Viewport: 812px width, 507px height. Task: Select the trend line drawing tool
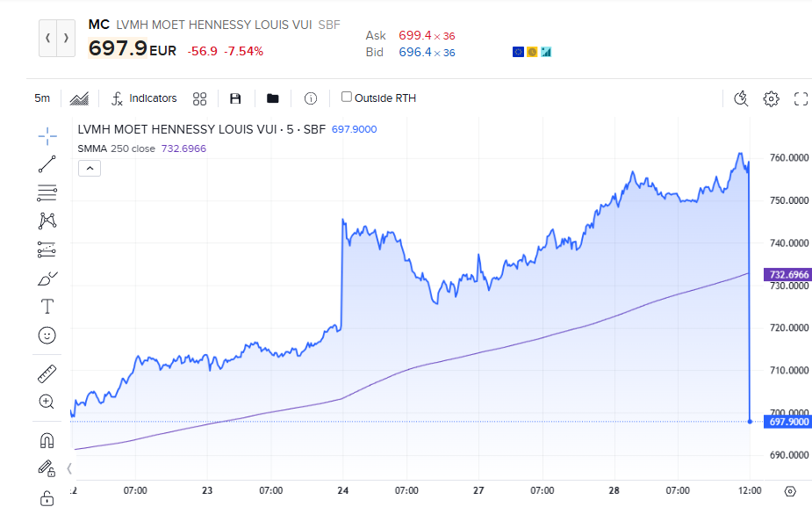coord(47,164)
